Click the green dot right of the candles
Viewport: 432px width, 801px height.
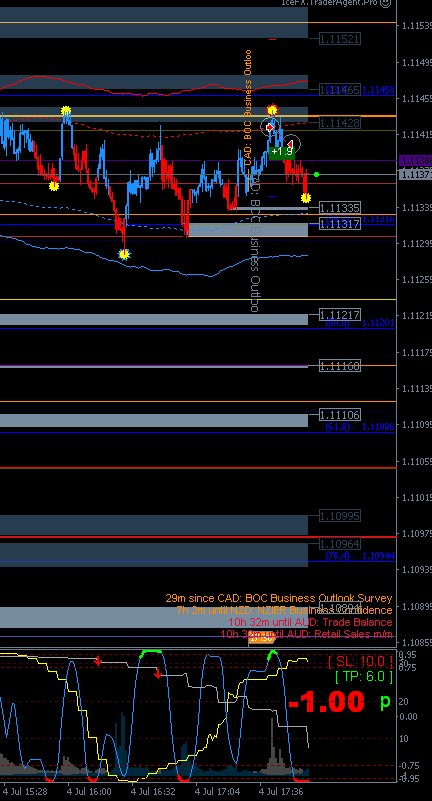(x=317, y=175)
